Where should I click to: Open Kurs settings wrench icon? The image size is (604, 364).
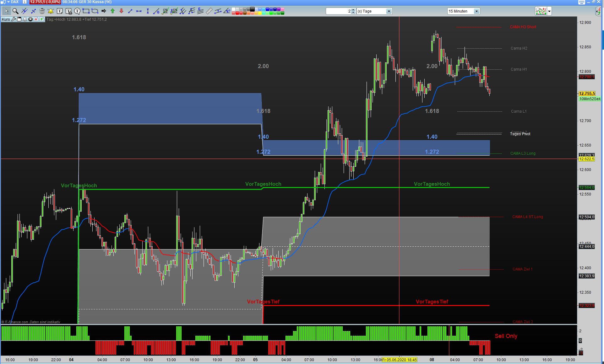14,19
